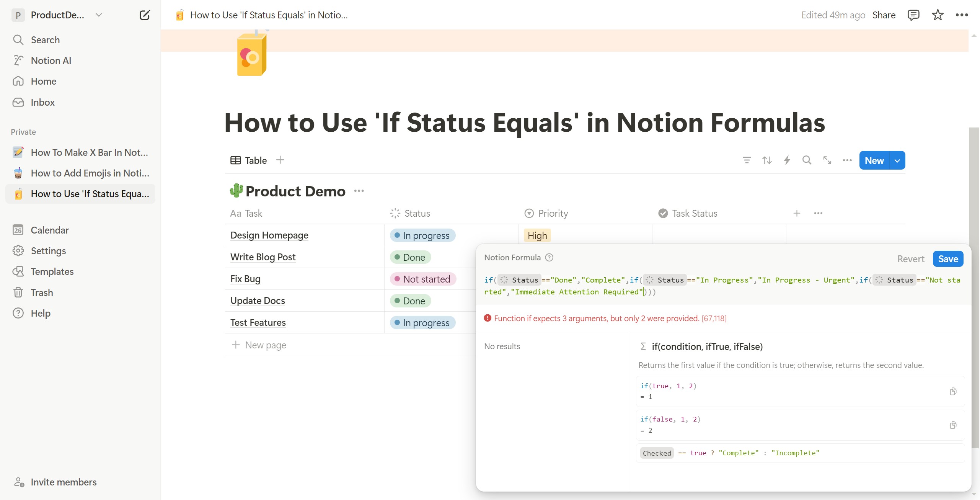Open the database filter icon
Viewport: 980px width, 500px height.
(747, 160)
